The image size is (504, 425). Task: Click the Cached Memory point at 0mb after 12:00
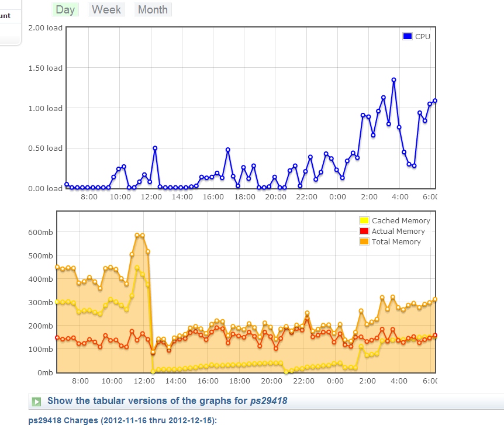point(153,371)
